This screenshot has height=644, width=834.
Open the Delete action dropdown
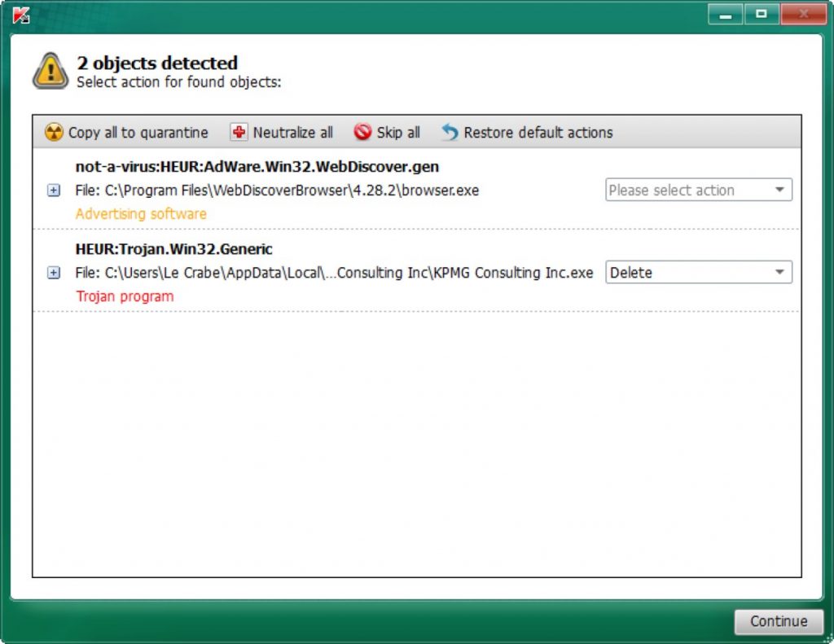[698, 272]
